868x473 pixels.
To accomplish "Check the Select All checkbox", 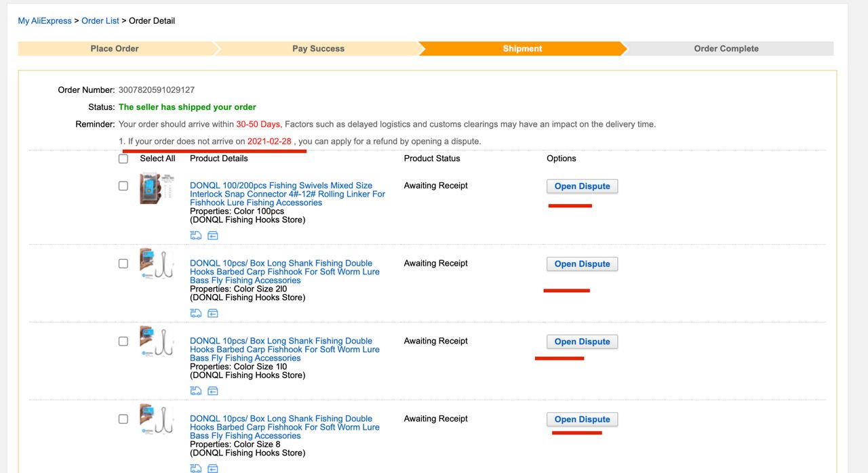I will pyautogui.click(x=123, y=159).
